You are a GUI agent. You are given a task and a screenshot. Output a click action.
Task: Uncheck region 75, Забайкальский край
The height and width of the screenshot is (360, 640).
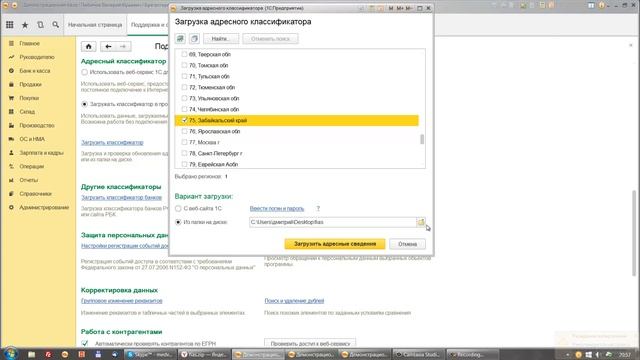[x=184, y=120]
